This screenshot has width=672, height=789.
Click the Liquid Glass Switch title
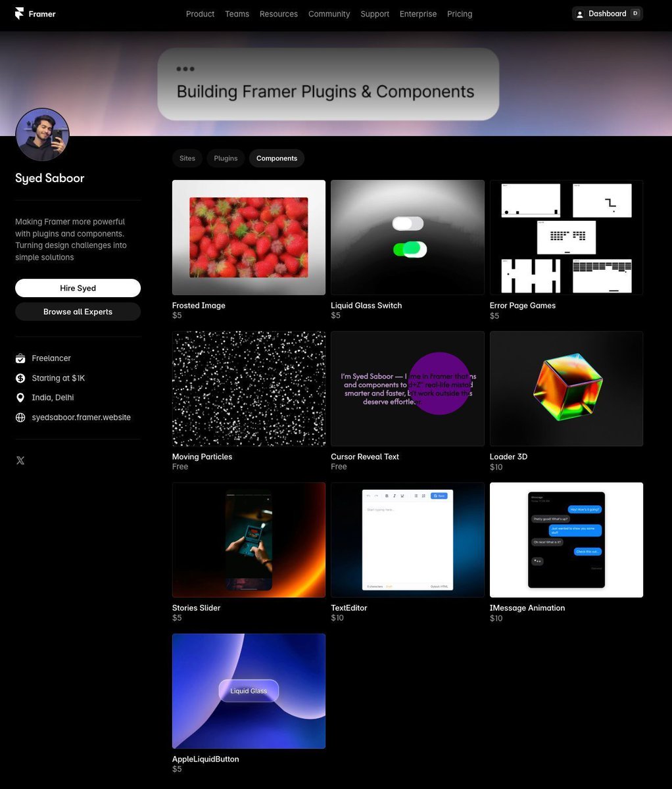(x=366, y=306)
